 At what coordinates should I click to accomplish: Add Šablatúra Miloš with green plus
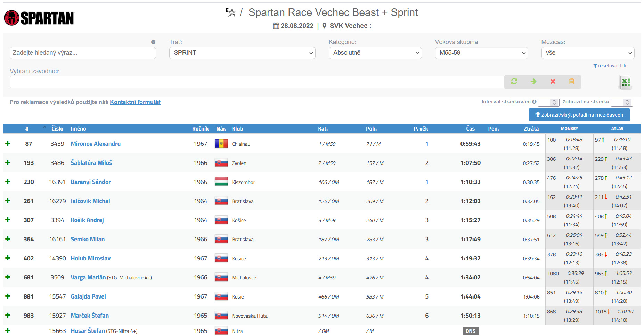[8, 162]
